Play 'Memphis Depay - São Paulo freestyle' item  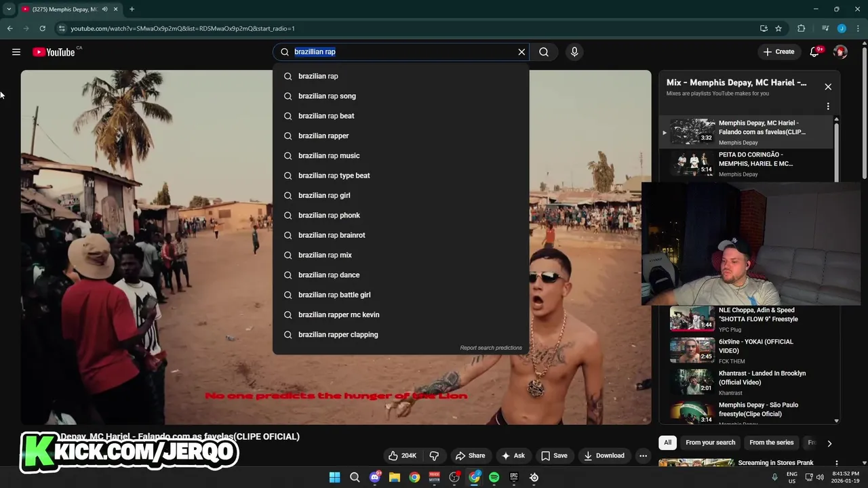[x=746, y=412]
